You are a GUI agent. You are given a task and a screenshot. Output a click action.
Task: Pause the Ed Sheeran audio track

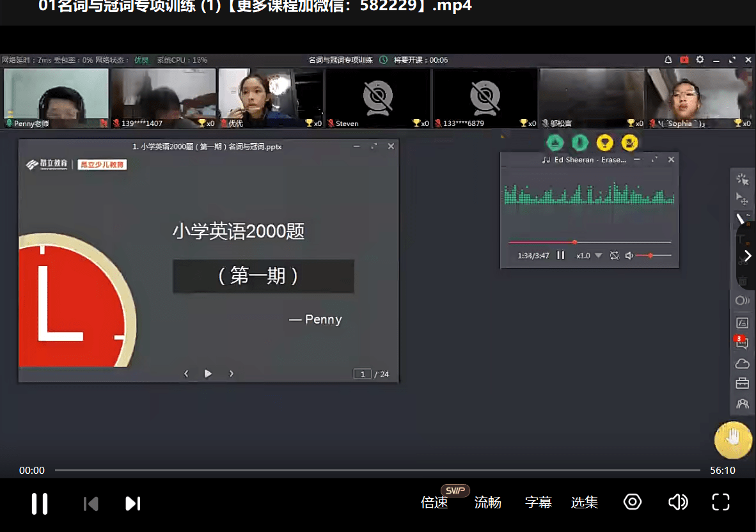pyautogui.click(x=561, y=255)
